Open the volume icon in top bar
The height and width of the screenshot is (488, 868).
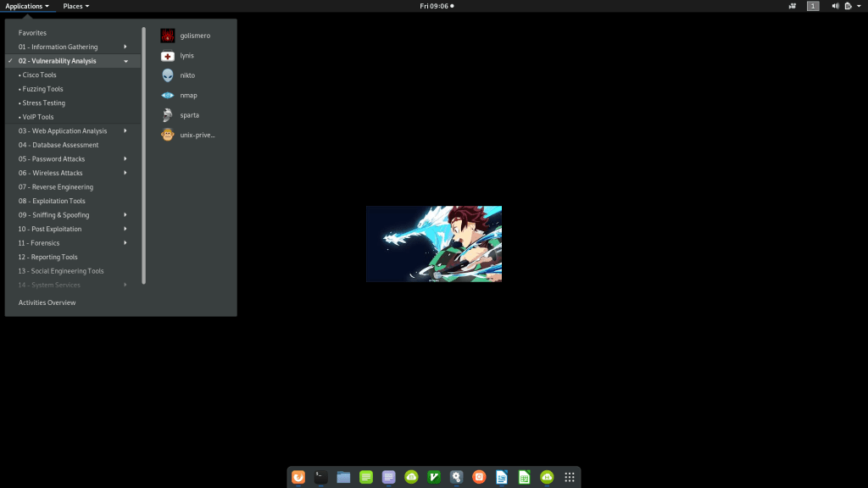[x=835, y=6]
